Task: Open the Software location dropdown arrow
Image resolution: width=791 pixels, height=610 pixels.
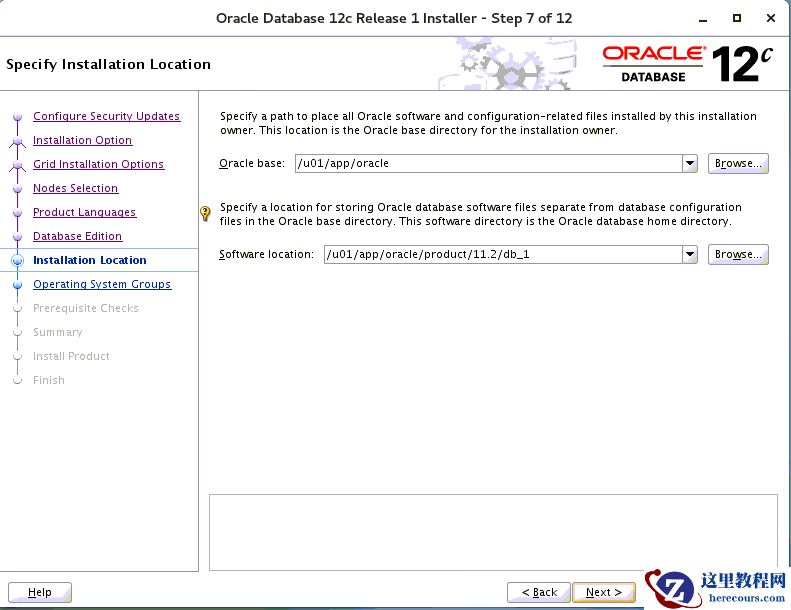Action: pyautogui.click(x=690, y=254)
